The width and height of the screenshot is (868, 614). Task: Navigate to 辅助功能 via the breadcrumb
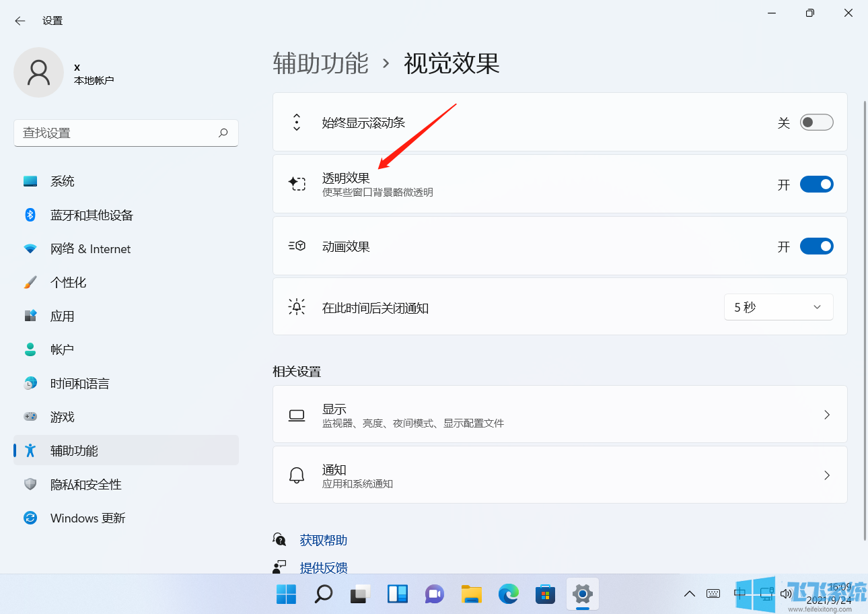tap(320, 63)
